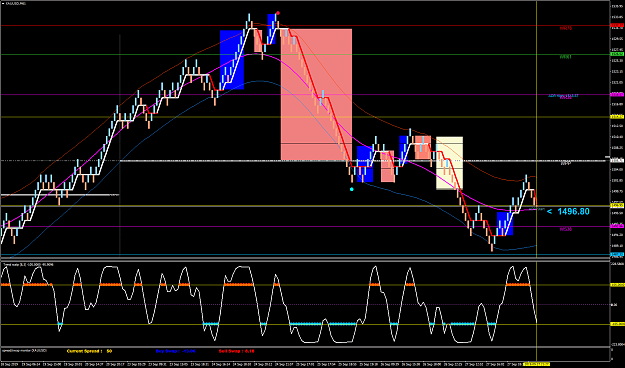Select the red diamond marker at the chart peak
625x368 pixels.
click(x=278, y=13)
